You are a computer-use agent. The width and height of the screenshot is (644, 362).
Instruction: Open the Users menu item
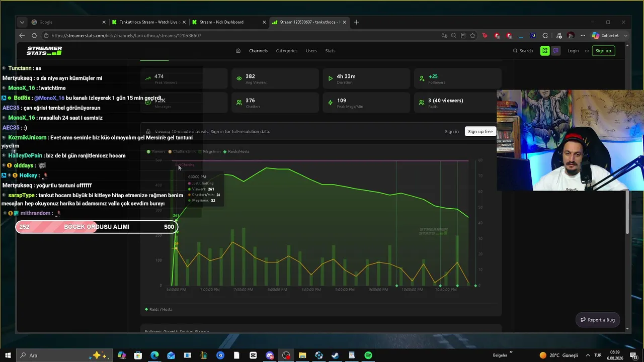pyautogui.click(x=311, y=51)
